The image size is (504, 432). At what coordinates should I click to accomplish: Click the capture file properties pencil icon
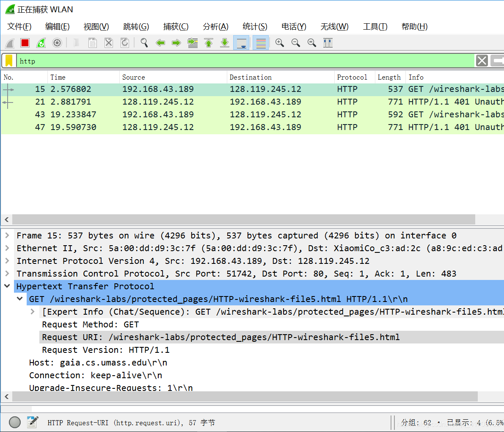pyautogui.click(x=33, y=422)
